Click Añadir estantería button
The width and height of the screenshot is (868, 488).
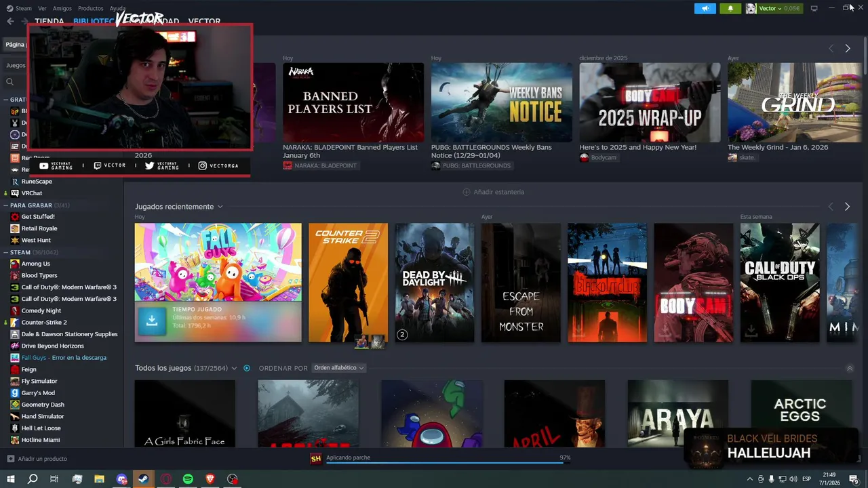coord(493,192)
